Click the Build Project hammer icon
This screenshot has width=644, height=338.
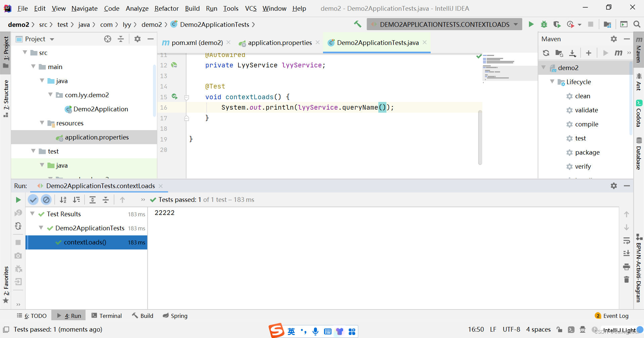tap(358, 24)
